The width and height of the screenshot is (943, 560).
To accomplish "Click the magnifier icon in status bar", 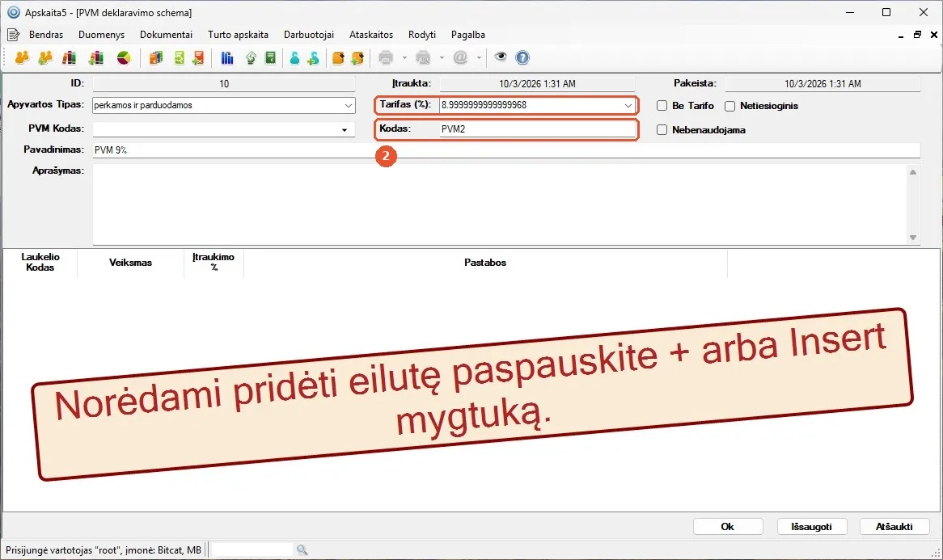I will tap(302, 549).
